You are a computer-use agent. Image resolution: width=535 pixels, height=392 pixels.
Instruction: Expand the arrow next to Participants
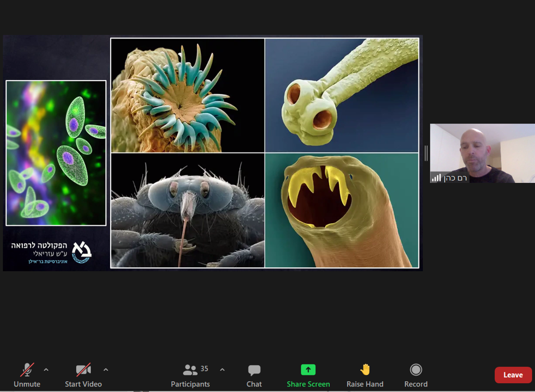point(222,370)
